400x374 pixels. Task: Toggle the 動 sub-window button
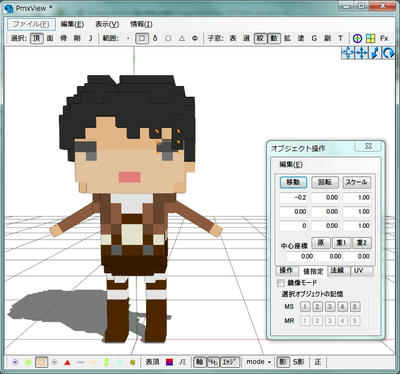pos(274,38)
